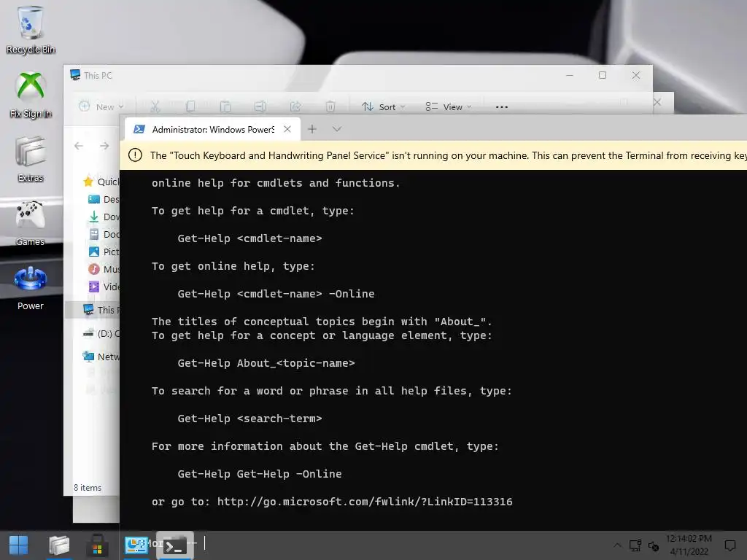Select the (D:) drive in sidebar
Image resolution: width=747 pixels, height=560 pixels.
point(101,333)
